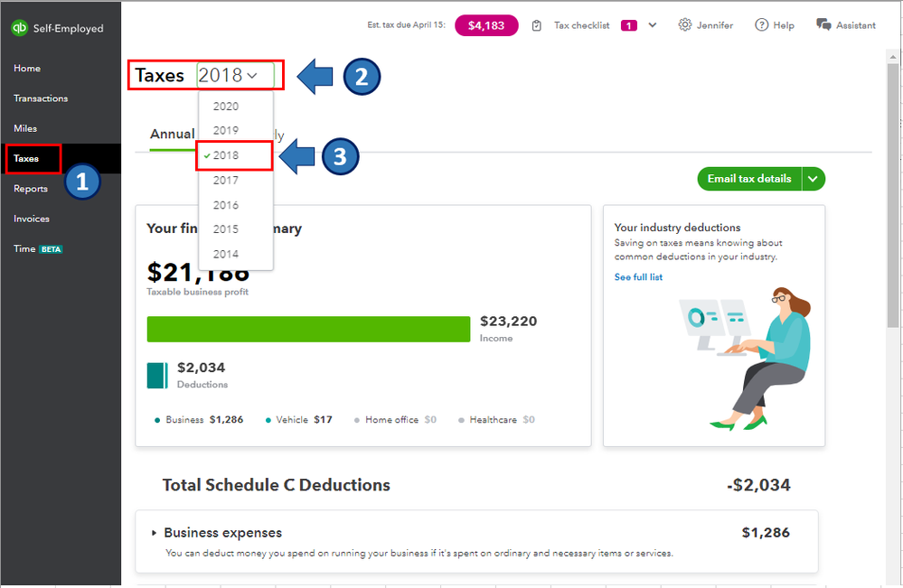Click the green Income progress bar

308,329
